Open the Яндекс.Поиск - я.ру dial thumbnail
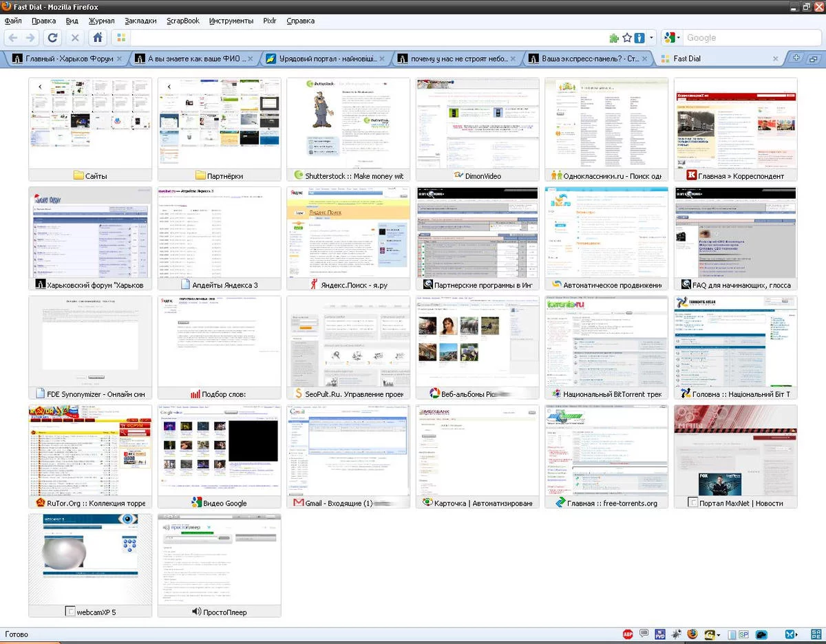This screenshot has height=644, width=826. (348, 239)
